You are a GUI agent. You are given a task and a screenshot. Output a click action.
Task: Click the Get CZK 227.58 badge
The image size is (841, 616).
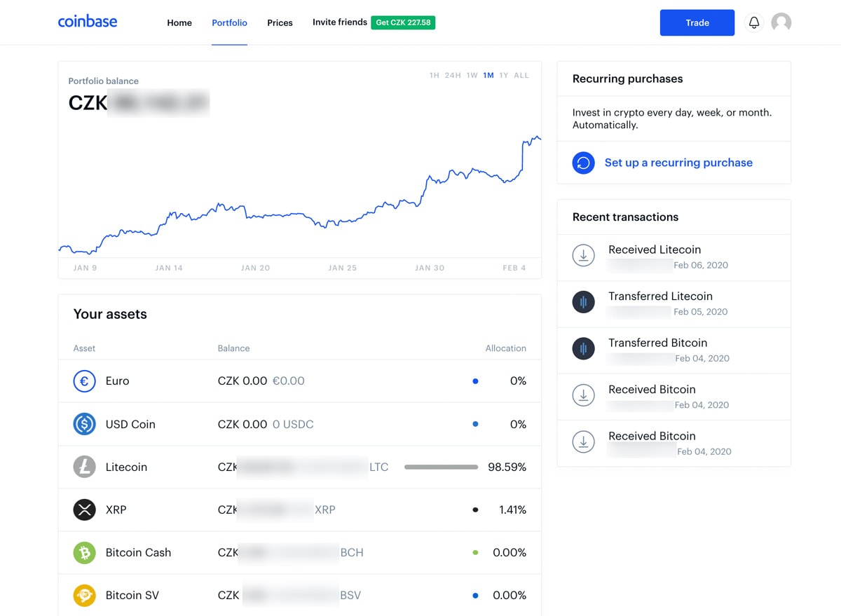point(403,22)
